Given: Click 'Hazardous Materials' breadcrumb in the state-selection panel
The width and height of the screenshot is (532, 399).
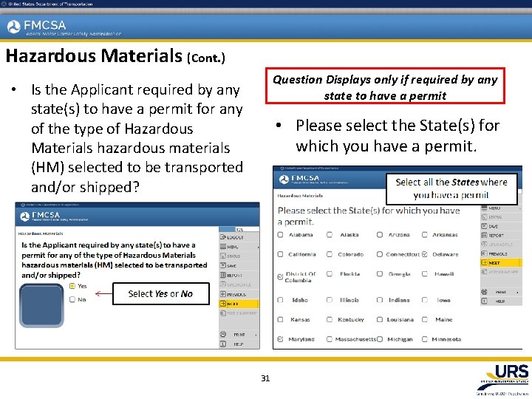Looking at the screenshot, I should 300,196.
